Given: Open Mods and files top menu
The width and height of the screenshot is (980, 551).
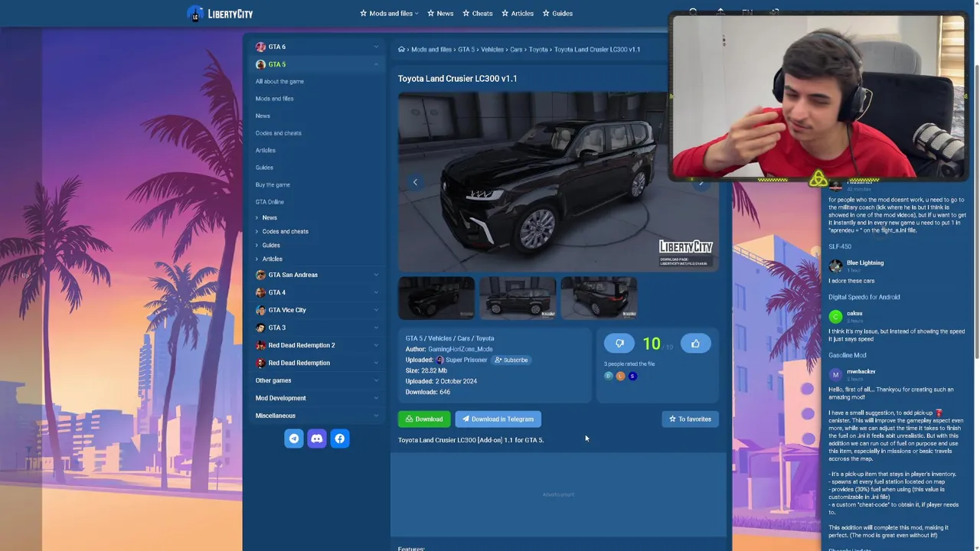Looking at the screenshot, I should (390, 13).
